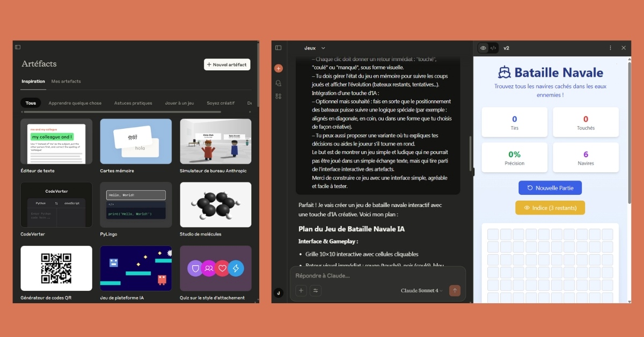Image resolution: width=644 pixels, height=337 pixels.
Task: Click the orange send message arrow
Action: (x=455, y=290)
